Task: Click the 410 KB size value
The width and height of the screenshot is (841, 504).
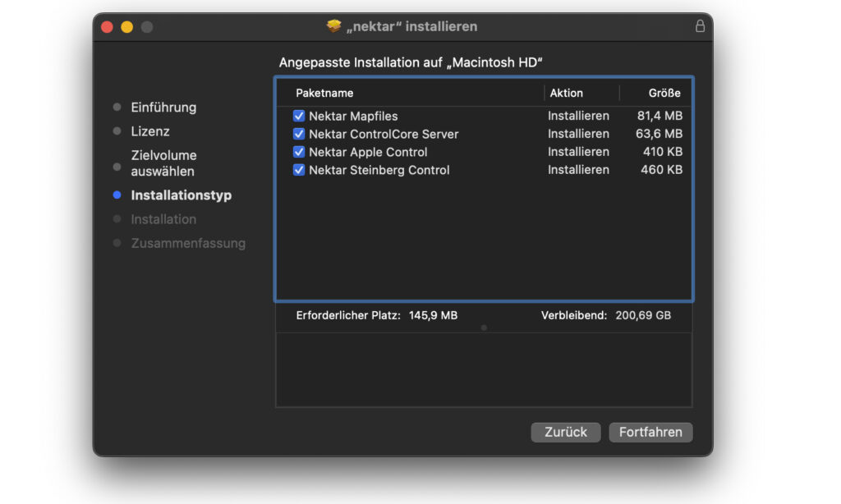Action: point(663,152)
